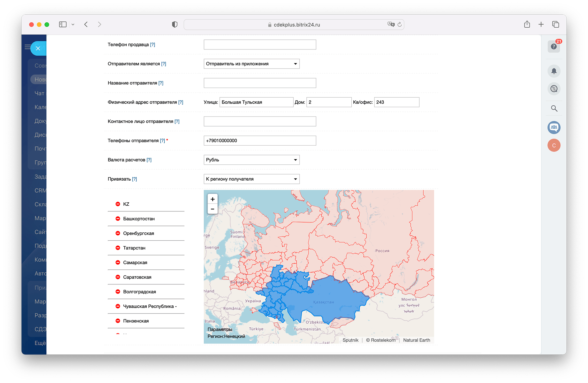
Task: Toggle Safari sidebar panel button
Action: [x=63, y=24]
